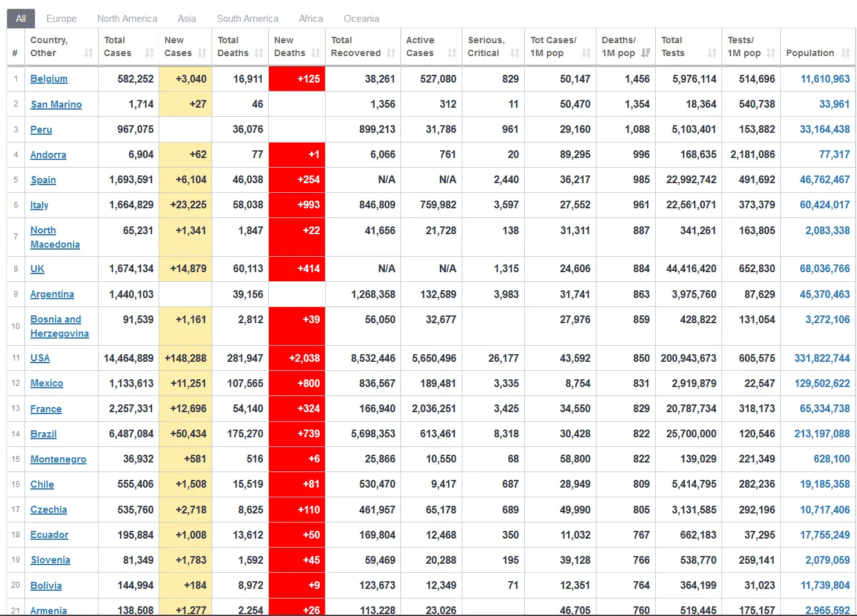This screenshot has height=616, width=857.
Task: Select the North America tab
Action: click(x=127, y=19)
